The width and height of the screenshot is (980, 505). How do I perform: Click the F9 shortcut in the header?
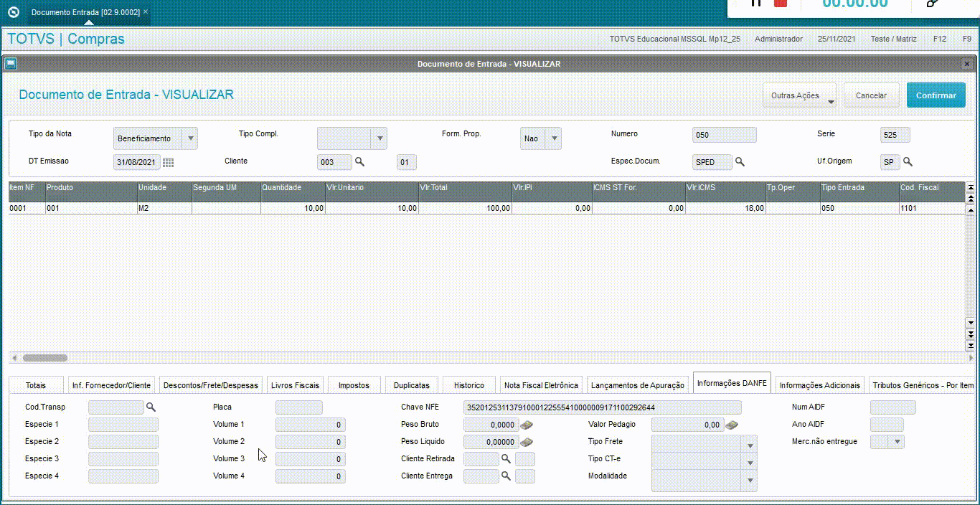pos(966,39)
